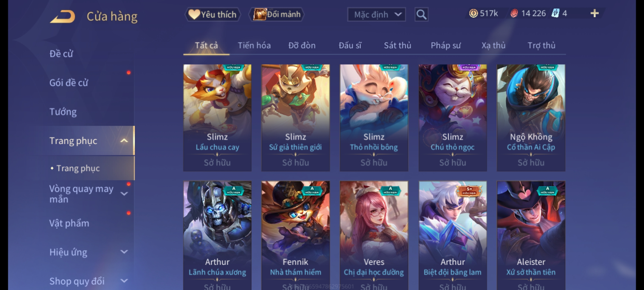Screen dimensions: 644x290
Task: Open Gói đề cử sidebar item
Action: tap(68, 83)
